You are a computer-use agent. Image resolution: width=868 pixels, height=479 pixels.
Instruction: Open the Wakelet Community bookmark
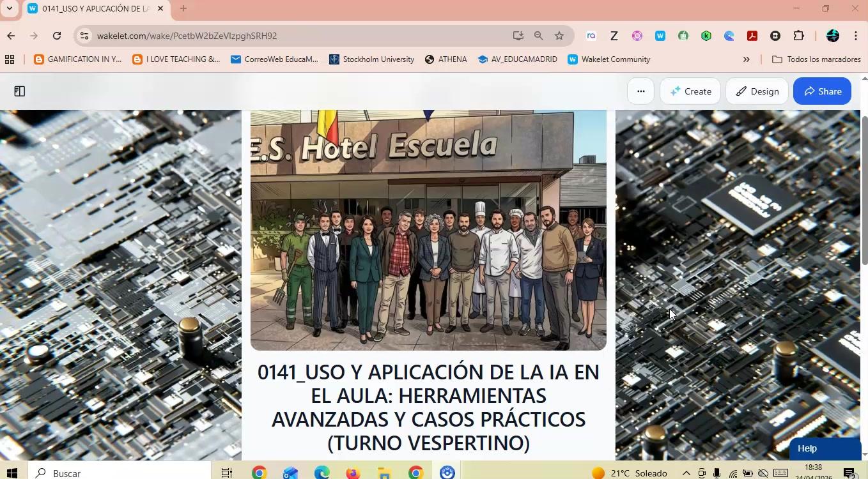(x=609, y=59)
